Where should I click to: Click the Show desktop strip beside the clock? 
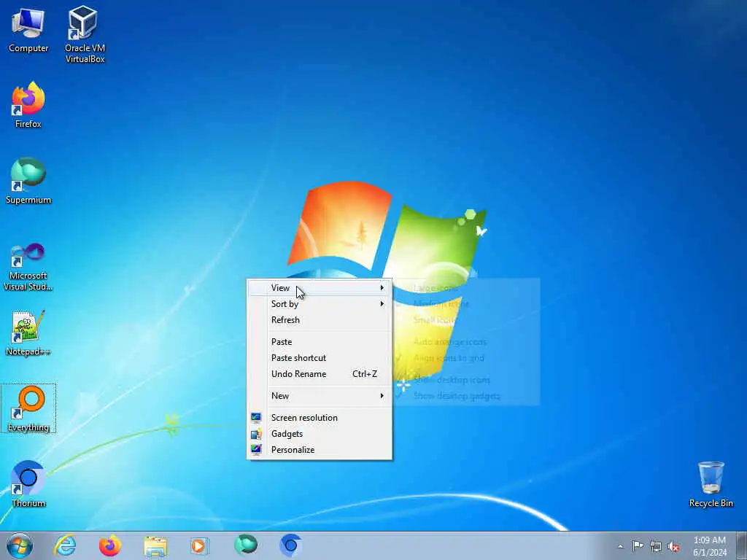click(741, 545)
